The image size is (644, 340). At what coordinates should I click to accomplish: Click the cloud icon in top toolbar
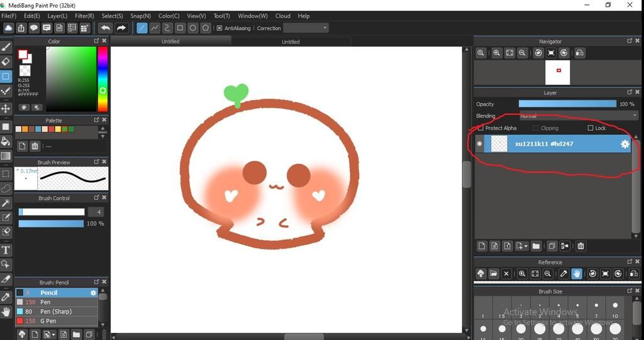(x=9, y=28)
